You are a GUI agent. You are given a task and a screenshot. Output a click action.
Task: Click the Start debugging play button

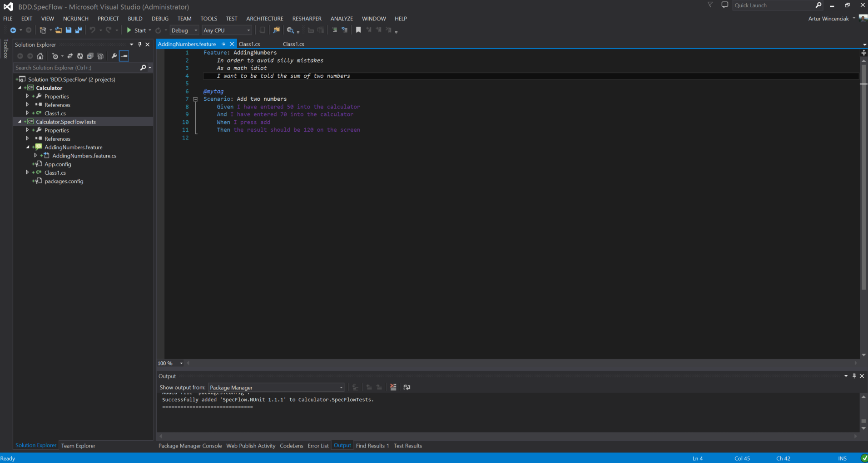pos(129,30)
